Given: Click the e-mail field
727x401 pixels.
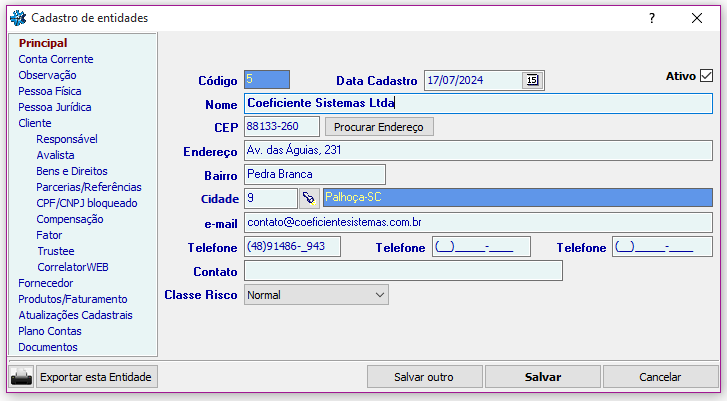Looking at the screenshot, I should [x=478, y=223].
